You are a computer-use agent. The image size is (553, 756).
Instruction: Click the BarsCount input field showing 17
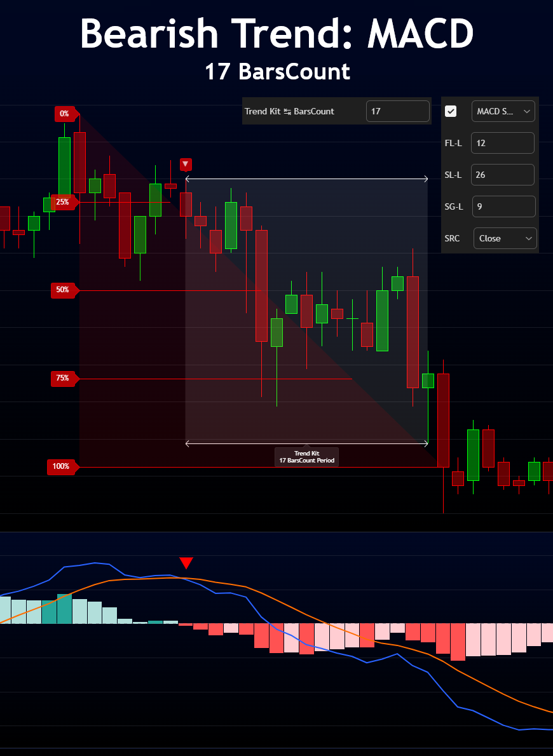(398, 111)
